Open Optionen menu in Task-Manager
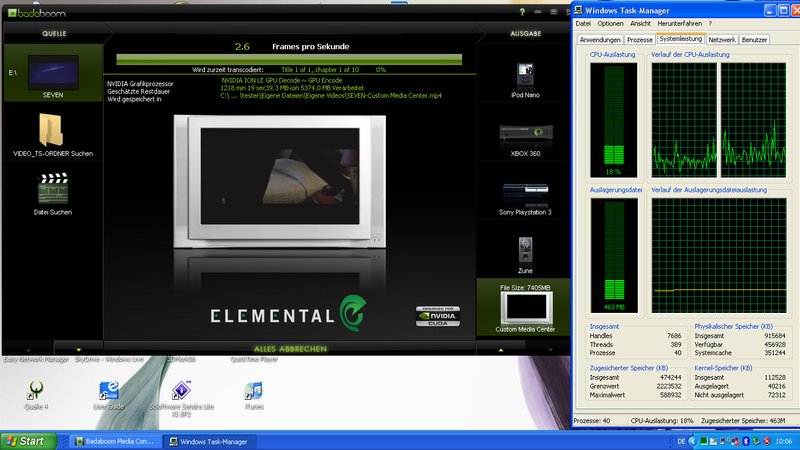The image size is (800, 450). pyautogui.click(x=610, y=23)
